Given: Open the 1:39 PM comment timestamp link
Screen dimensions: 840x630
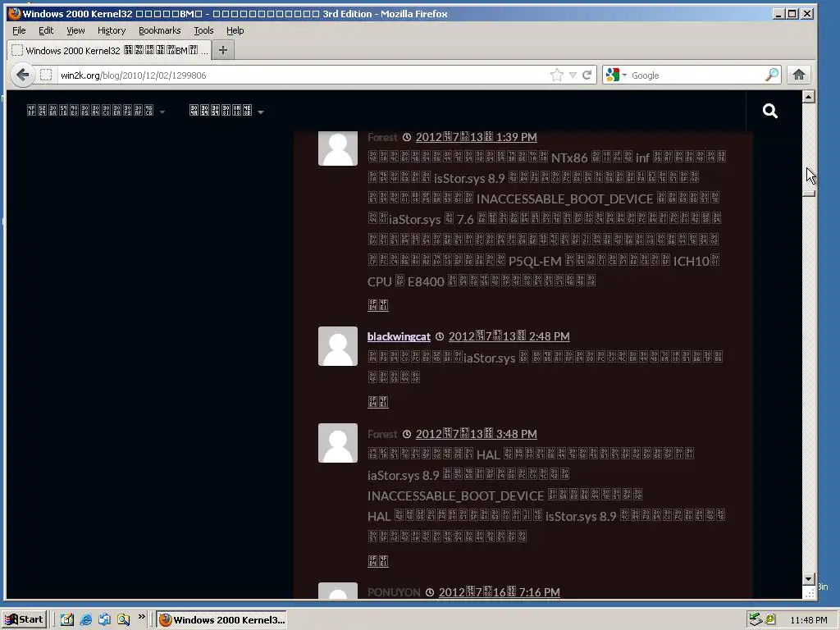Looking at the screenshot, I should (477, 137).
